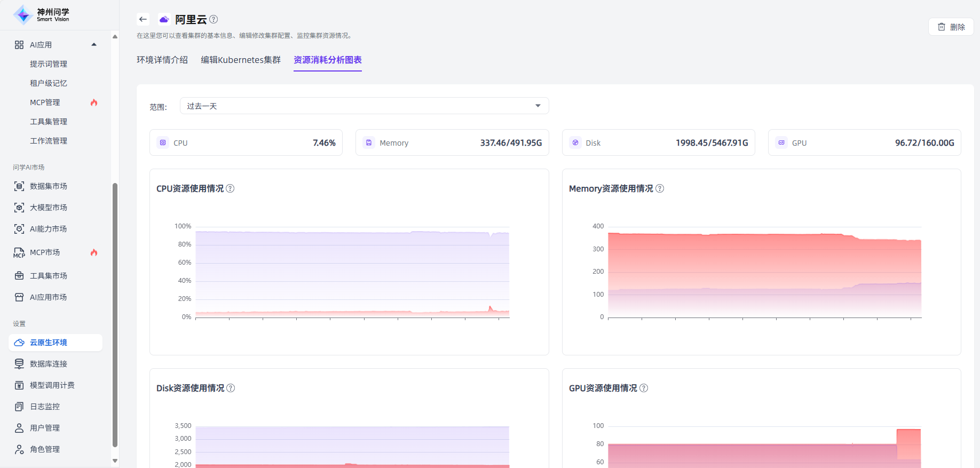This screenshot has height=468, width=980.
Task: Go back using the left arrow icon
Action: 143,19
